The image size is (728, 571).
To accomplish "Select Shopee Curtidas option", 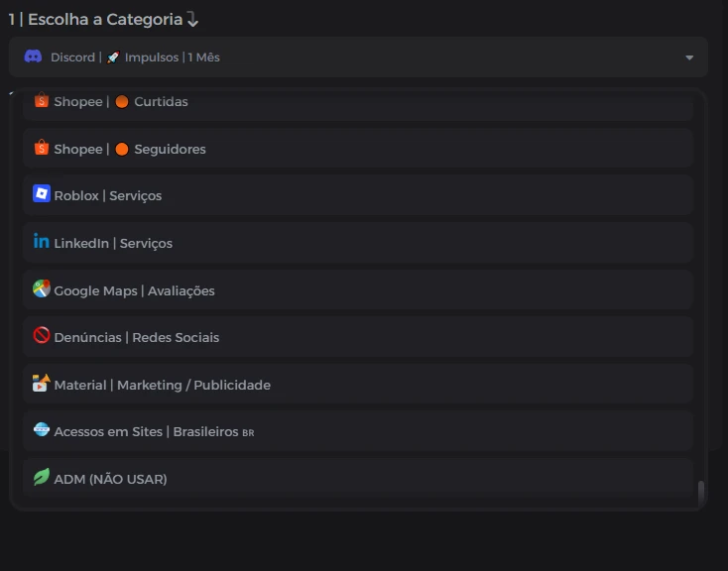I will tap(358, 104).
